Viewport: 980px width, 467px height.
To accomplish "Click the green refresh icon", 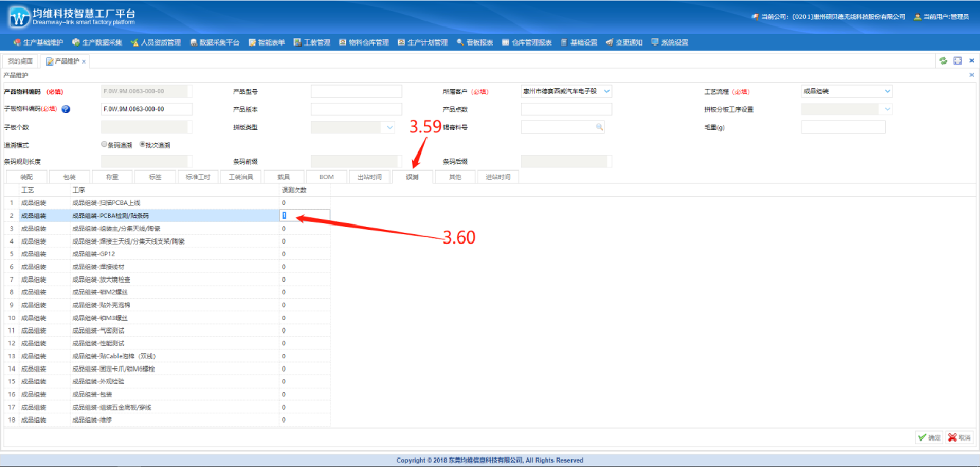I will pyautogui.click(x=943, y=61).
